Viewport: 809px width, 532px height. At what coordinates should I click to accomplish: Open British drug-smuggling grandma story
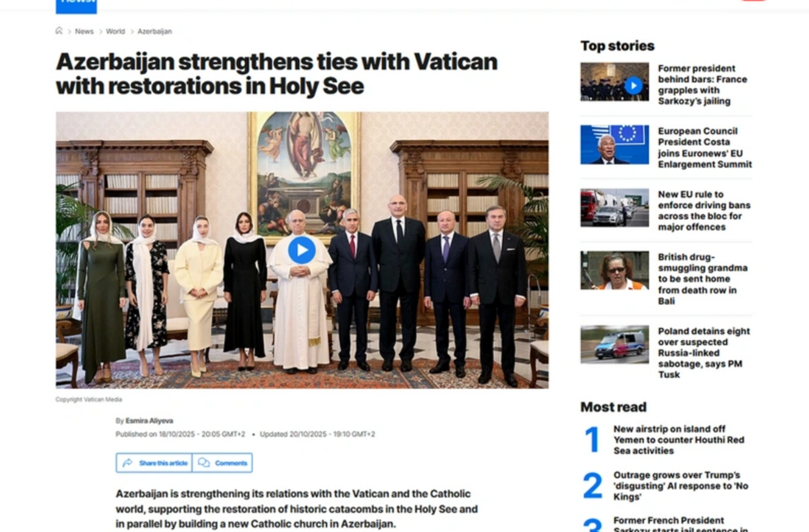click(x=702, y=279)
